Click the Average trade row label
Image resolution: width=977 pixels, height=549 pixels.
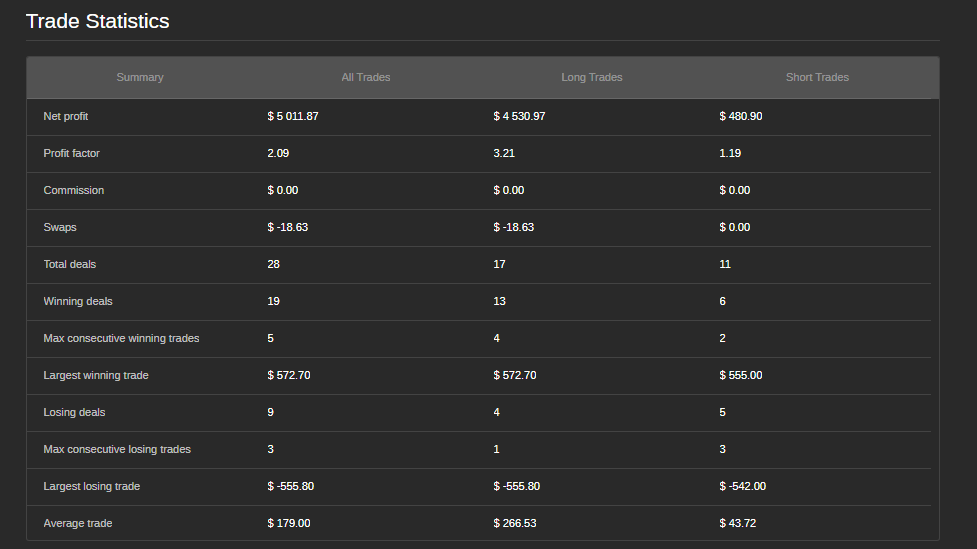click(x=78, y=523)
